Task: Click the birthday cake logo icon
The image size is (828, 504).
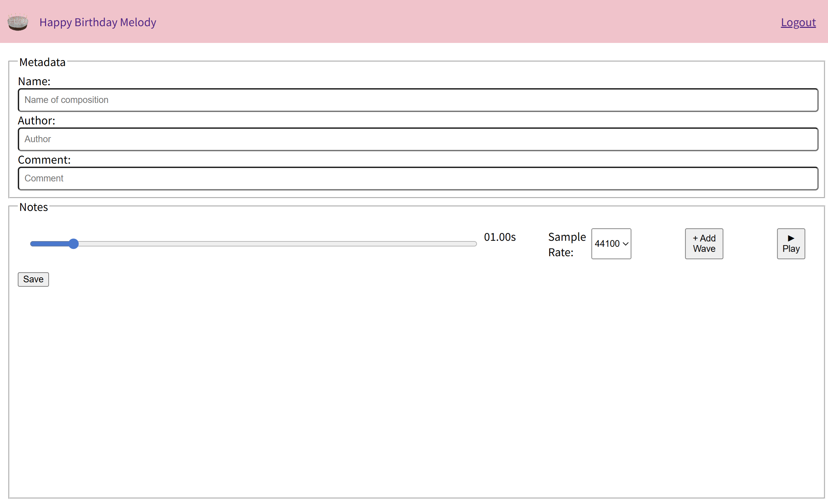Action: coord(18,22)
